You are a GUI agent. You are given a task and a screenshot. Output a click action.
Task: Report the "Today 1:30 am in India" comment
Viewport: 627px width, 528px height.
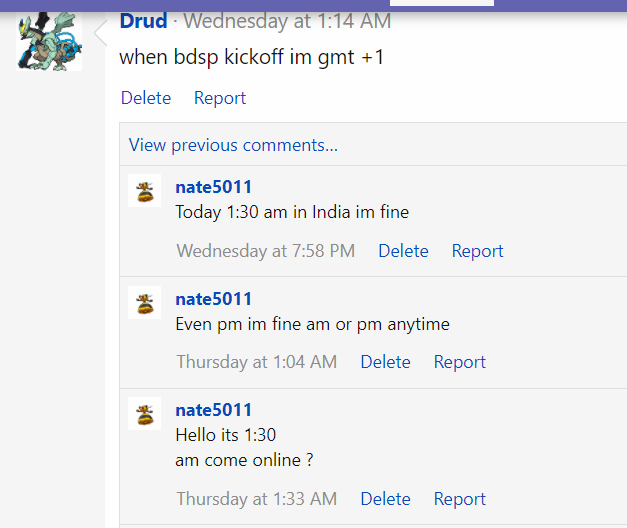tap(477, 251)
